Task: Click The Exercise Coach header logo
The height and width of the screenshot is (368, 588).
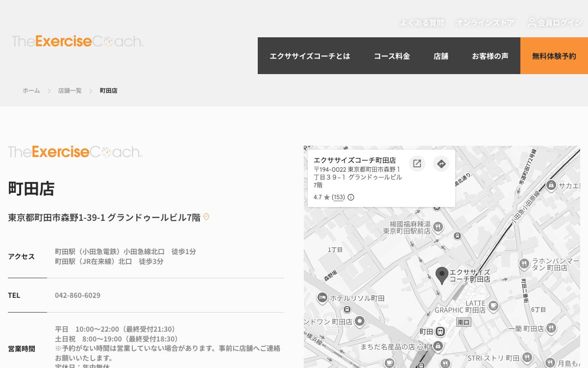Action: (x=77, y=41)
